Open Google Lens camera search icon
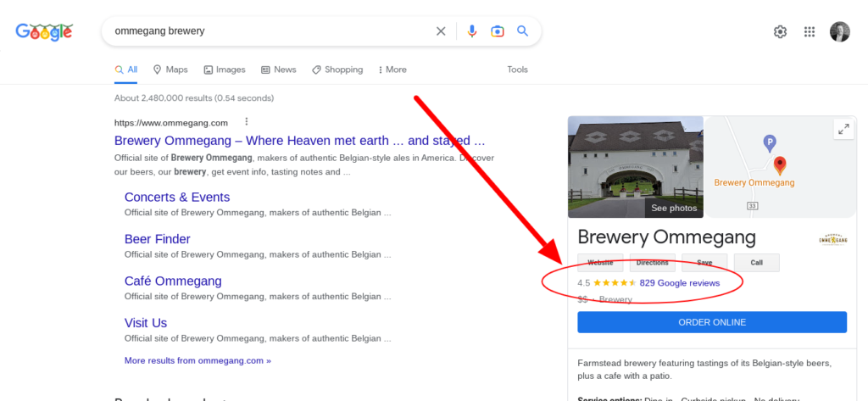 click(497, 31)
